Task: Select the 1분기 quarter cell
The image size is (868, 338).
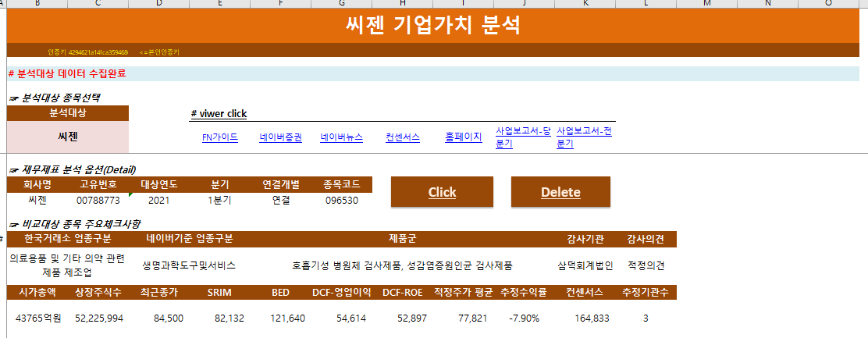Action: [220, 201]
